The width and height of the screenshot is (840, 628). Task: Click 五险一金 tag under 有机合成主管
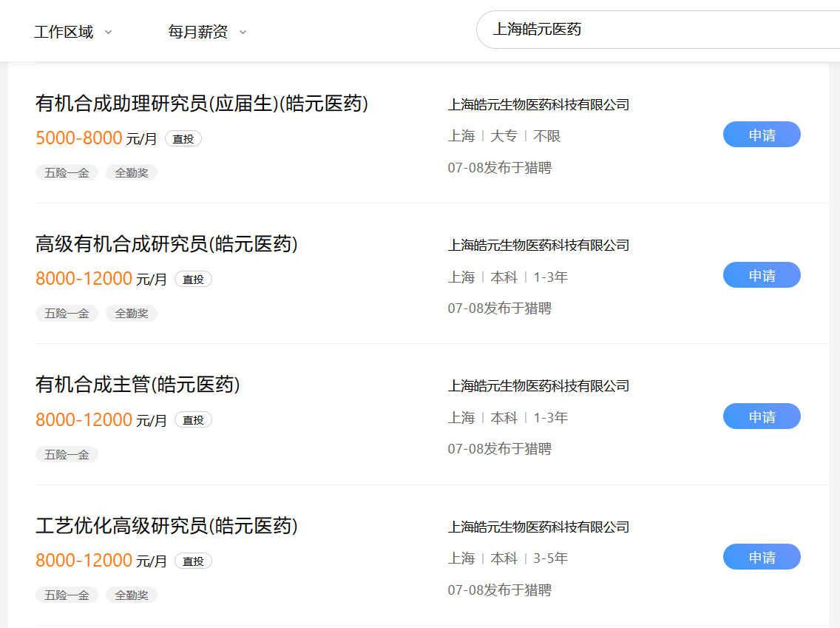click(67, 454)
